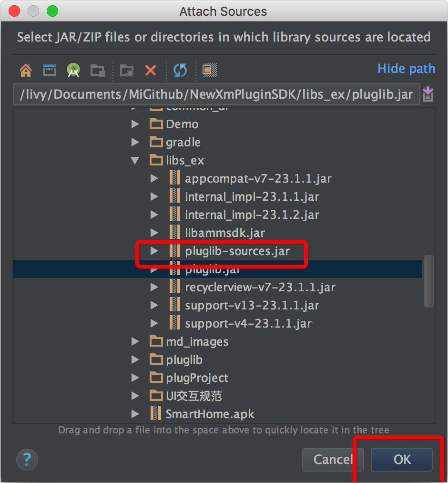
Task: Click the Hide path link
Action: pos(406,69)
